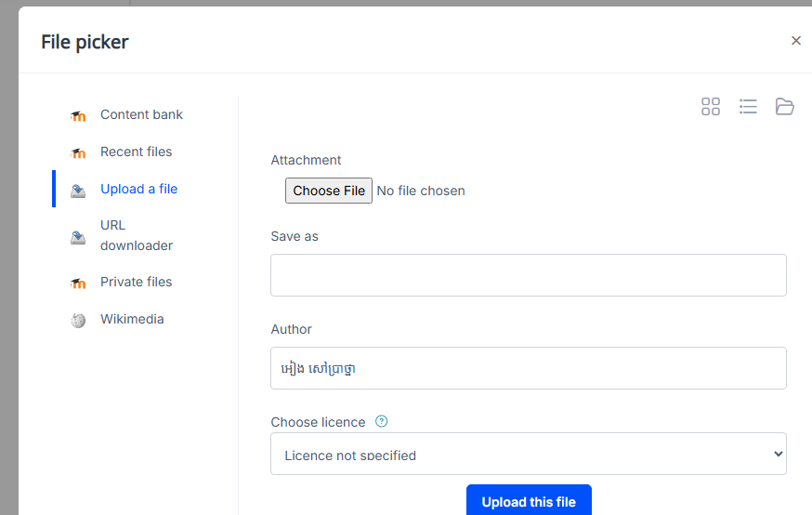Image resolution: width=812 pixels, height=515 pixels.
Task: Click the URL downloader icon
Action: pyautogui.click(x=78, y=237)
